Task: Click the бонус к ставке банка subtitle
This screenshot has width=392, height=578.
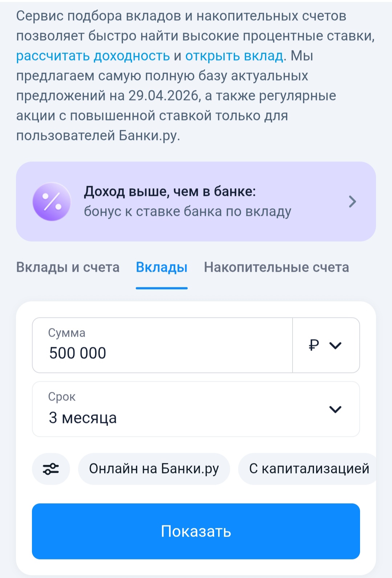Action: click(187, 211)
